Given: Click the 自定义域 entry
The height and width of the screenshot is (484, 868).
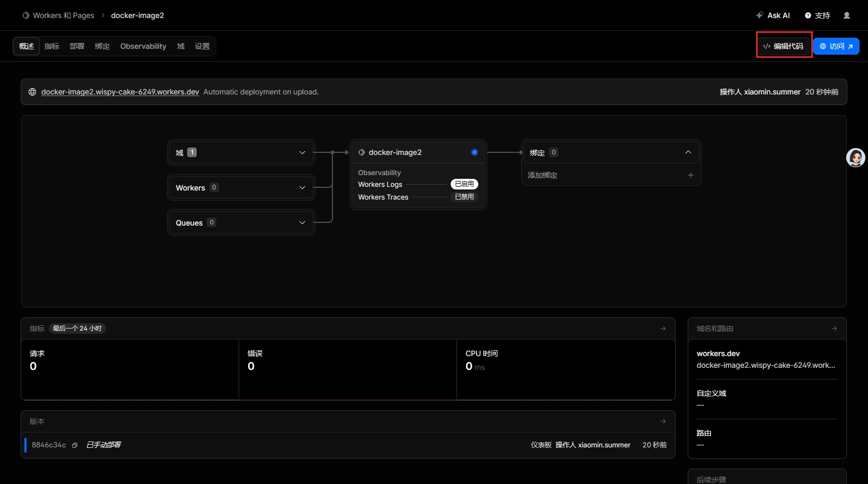Looking at the screenshot, I should click(x=712, y=393).
